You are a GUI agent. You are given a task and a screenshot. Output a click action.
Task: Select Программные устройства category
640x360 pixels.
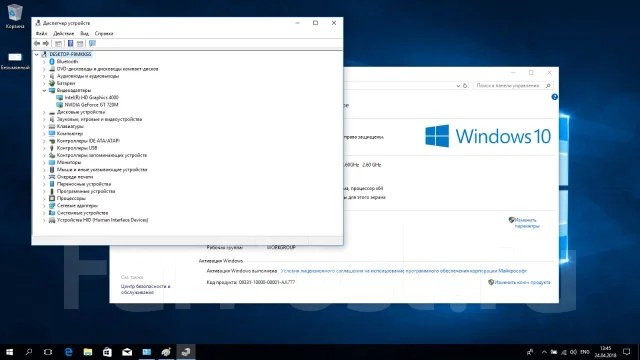pos(86,191)
